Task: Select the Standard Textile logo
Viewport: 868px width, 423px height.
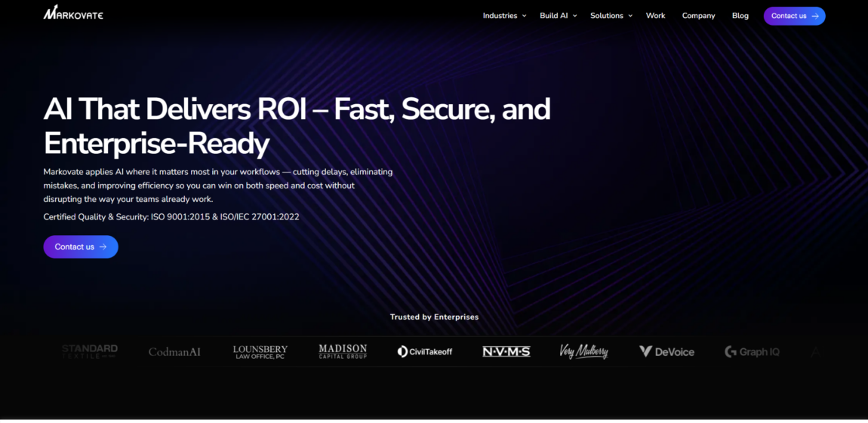Action: click(x=90, y=351)
